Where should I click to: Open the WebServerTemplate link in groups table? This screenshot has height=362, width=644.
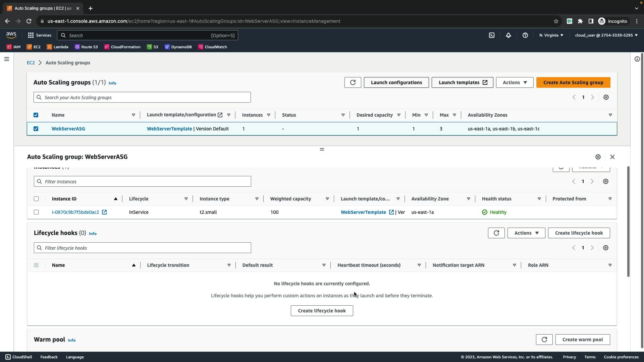169,129
